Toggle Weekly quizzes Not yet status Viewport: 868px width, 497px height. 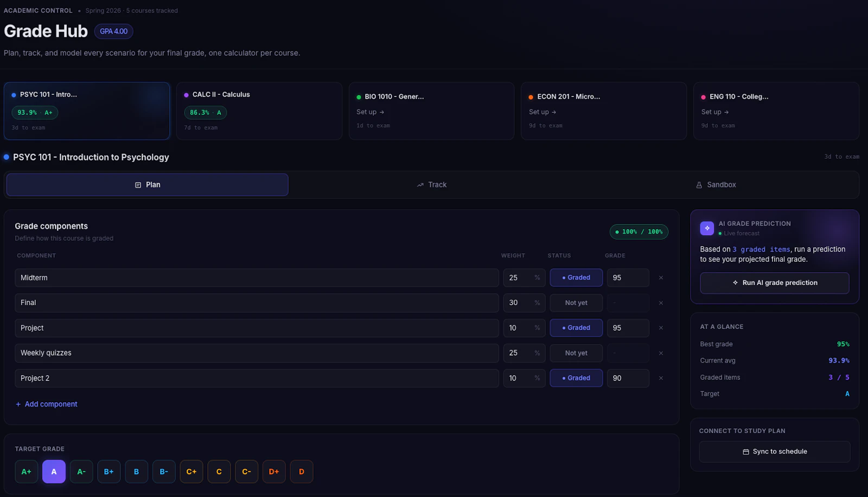(x=576, y=353)
